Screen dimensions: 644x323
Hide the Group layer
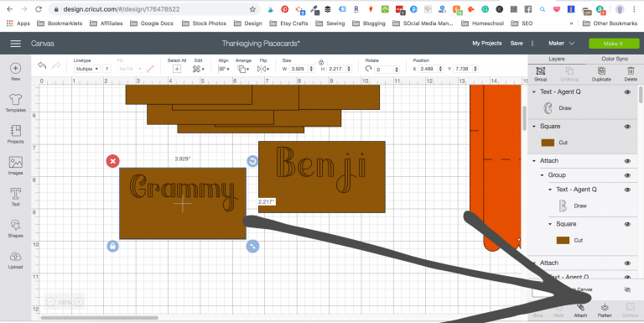[x=627, y=175]
